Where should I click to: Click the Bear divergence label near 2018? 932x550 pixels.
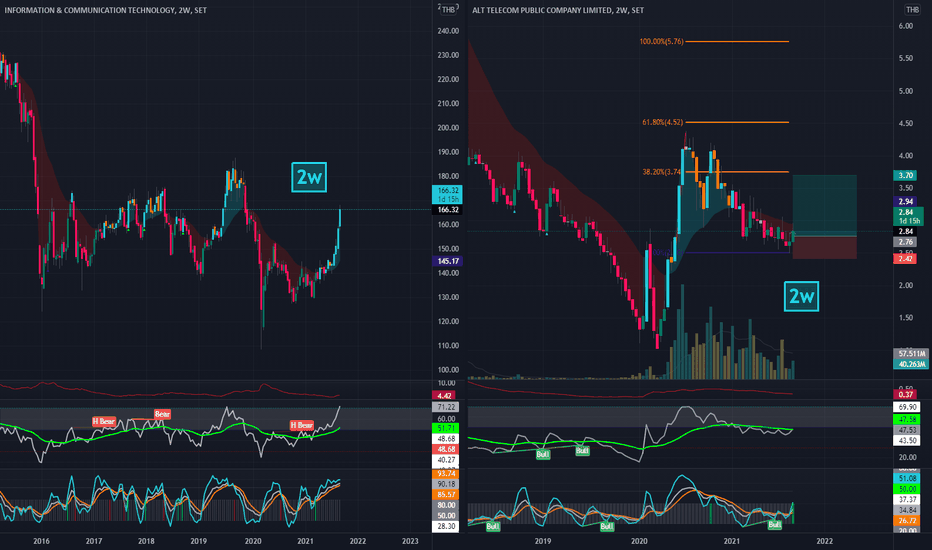(162, 414)
